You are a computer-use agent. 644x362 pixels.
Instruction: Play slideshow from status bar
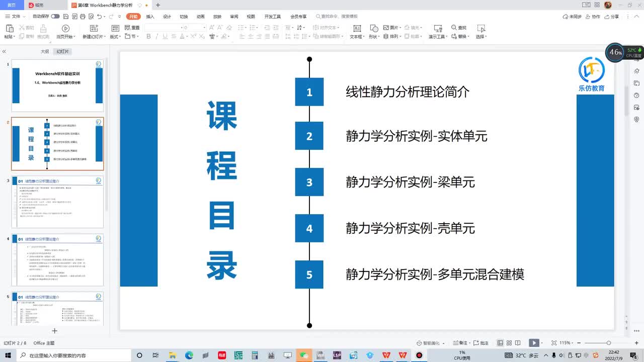coord(534,343)
